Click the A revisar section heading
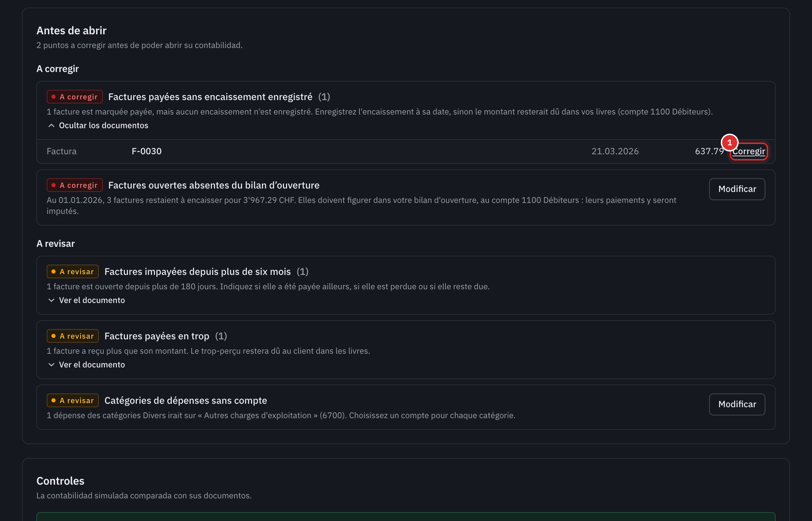This screenshot has height=521, width=812. pyautogui.click(x=56, y=244)
